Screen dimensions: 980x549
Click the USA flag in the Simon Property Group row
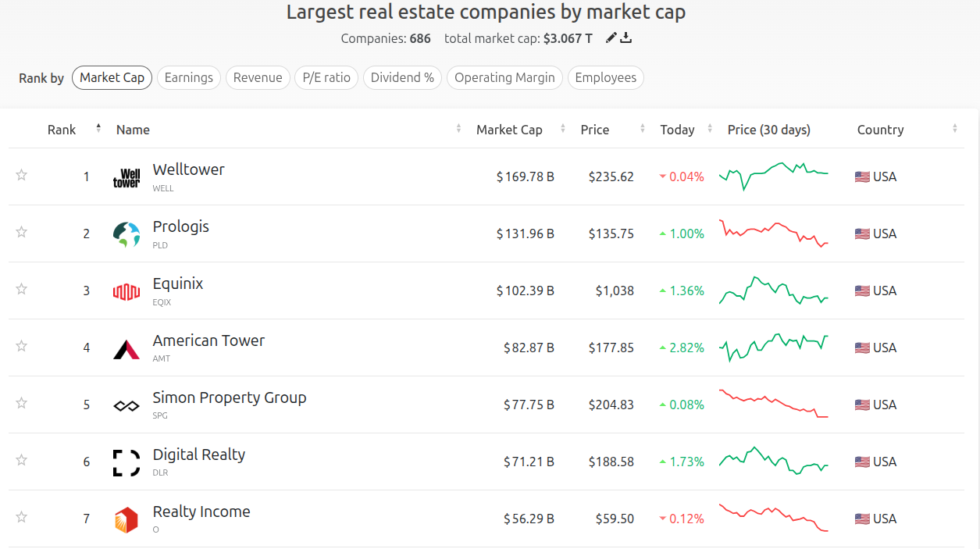(x=862, y=405)
